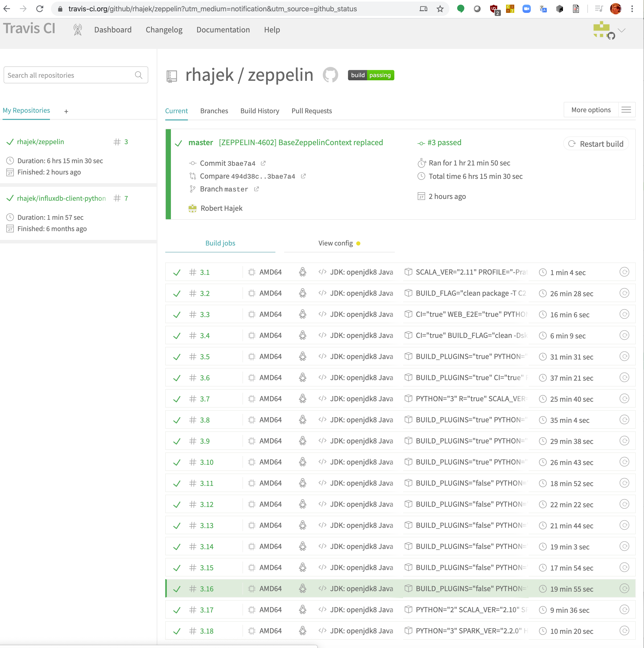
Task: Click Linux penguin icon in job 3.3 row
Action: pos(302,314)
